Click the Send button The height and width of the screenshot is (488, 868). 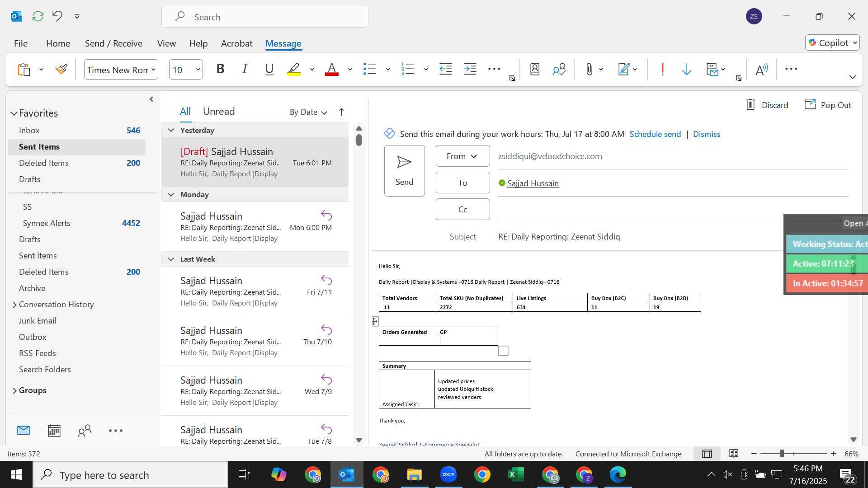404,171
